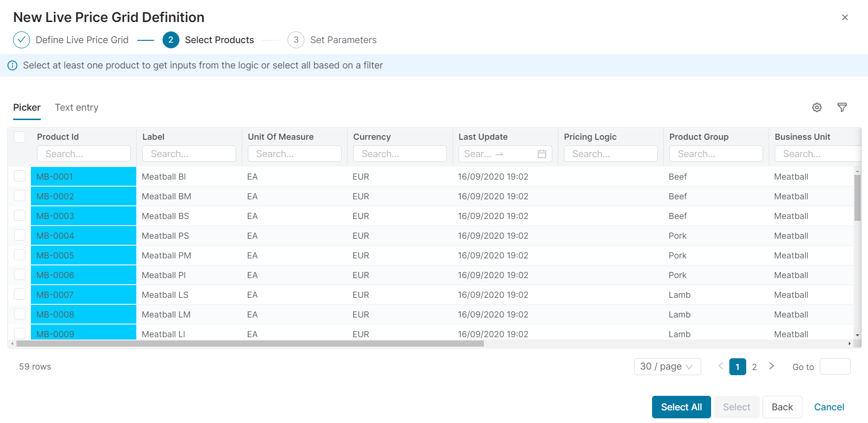Switch to the Text entry tab

76,107
